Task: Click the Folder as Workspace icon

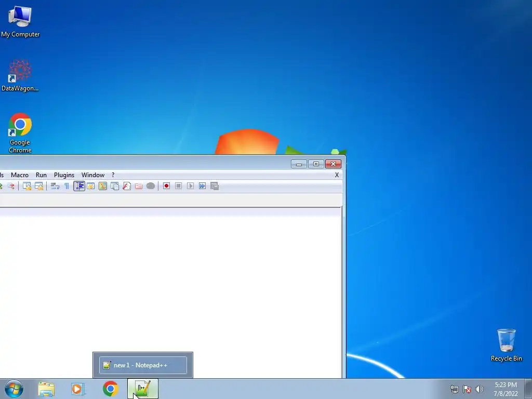Action: [138, 186]
